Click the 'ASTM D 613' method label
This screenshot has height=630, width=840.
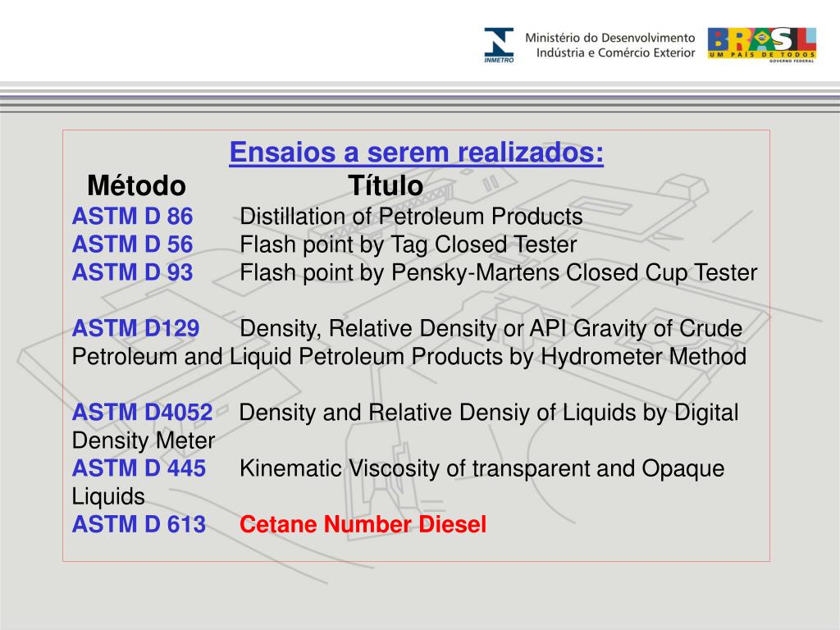[139, 524]
